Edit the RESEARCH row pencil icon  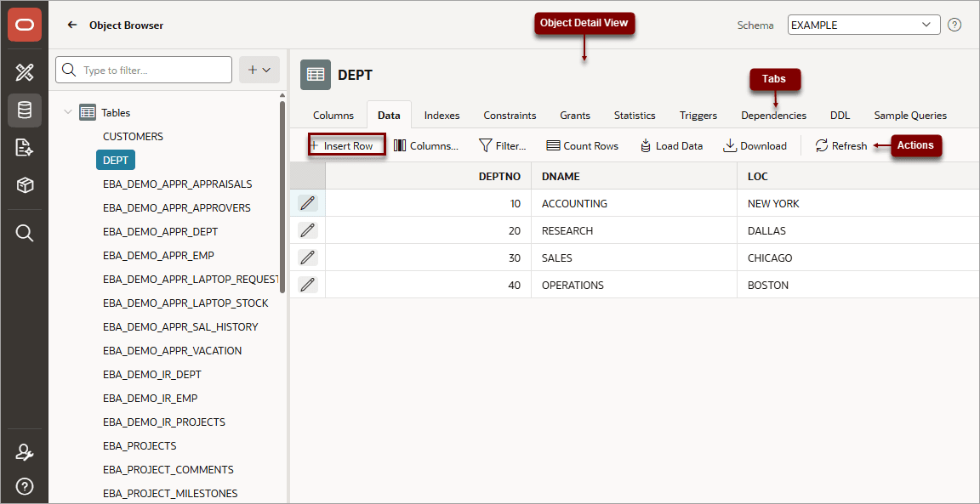point(307,230)
